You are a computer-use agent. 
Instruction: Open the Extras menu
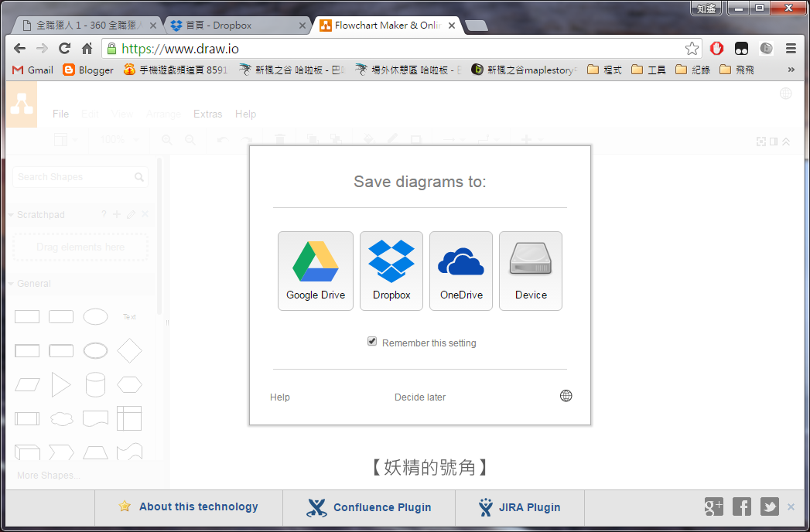coord(207,114)
